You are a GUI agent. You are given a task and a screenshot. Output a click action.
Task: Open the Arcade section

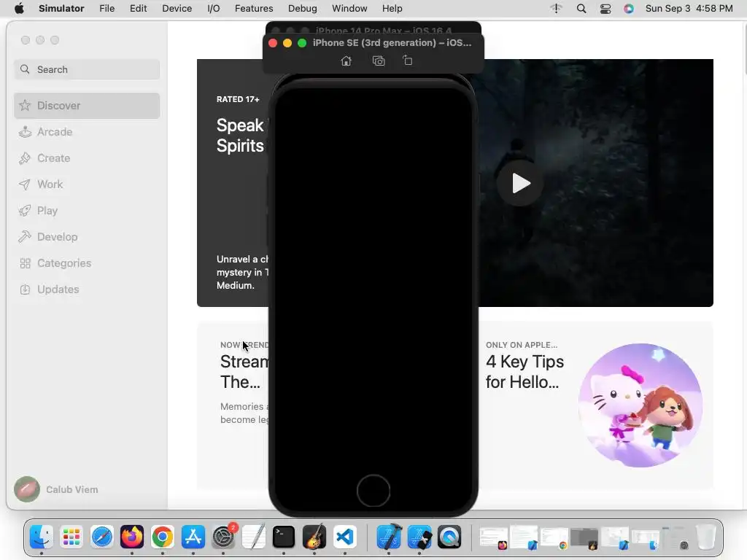coord(87,132)
